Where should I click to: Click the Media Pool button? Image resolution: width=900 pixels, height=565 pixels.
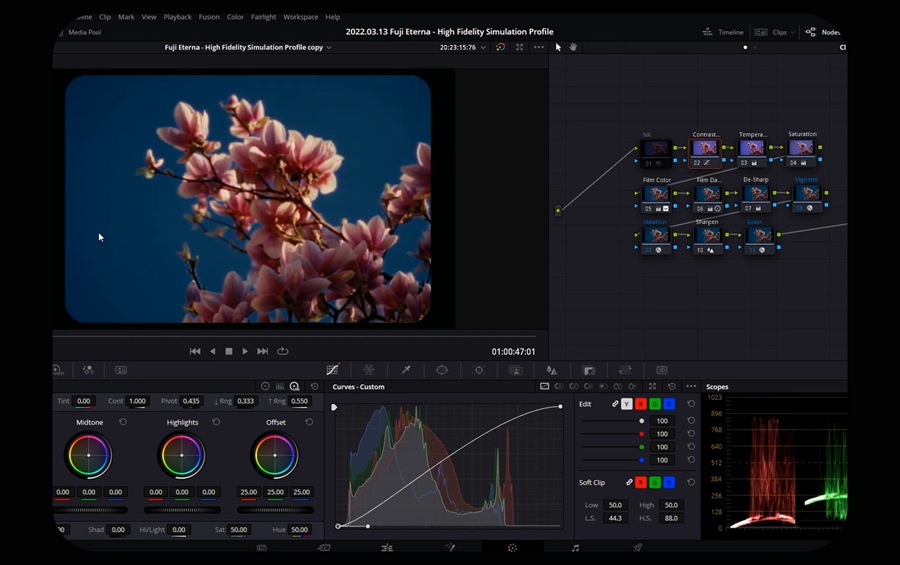click(83, 32)
